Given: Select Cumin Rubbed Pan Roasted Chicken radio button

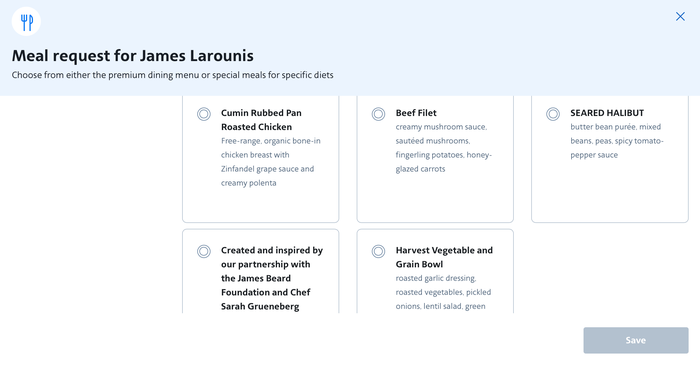Looking at the screenshot, I should 204,114.
